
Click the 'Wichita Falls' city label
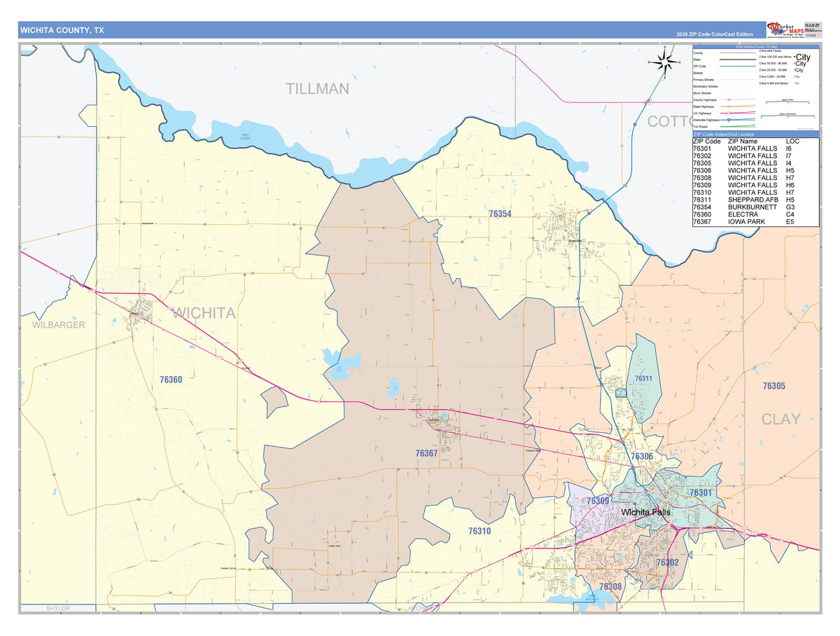coord(645,512)
